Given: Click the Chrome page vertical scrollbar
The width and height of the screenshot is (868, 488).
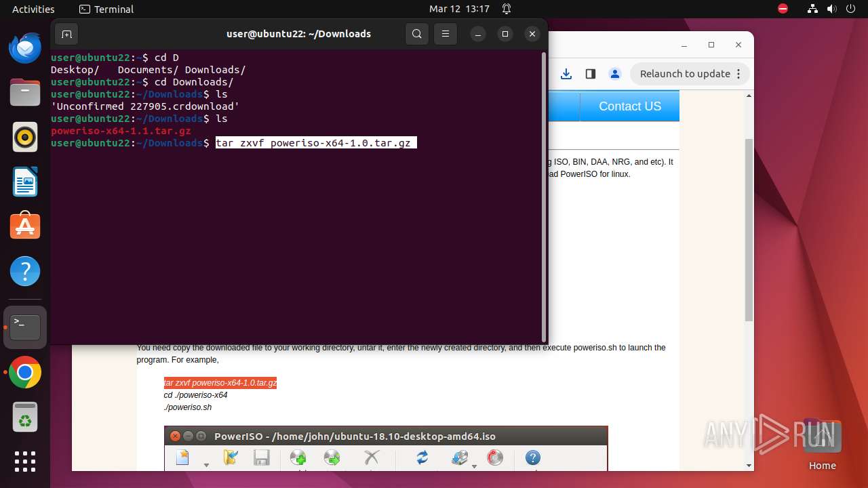Looking at the screenshot, I should [x=749, y=230].
